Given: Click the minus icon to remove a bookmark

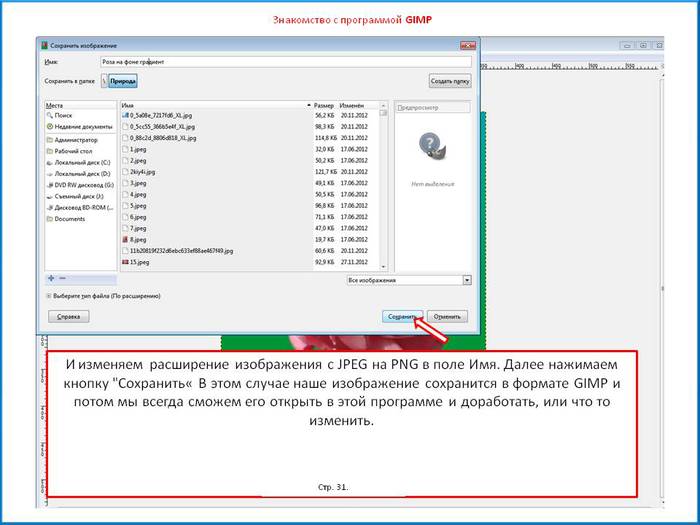Looking at the screenshot, I should 62,278.
